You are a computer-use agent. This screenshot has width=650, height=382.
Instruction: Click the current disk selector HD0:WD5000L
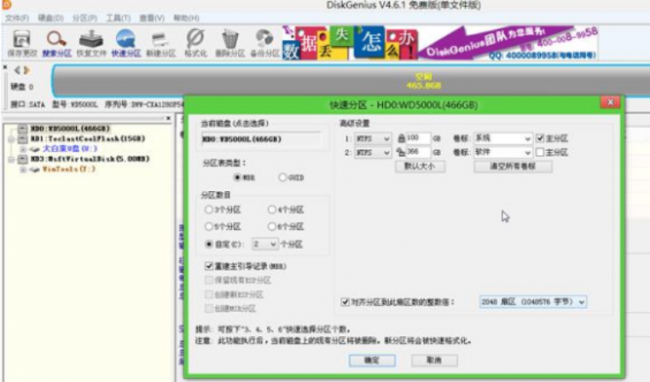[x=261, y=139]
